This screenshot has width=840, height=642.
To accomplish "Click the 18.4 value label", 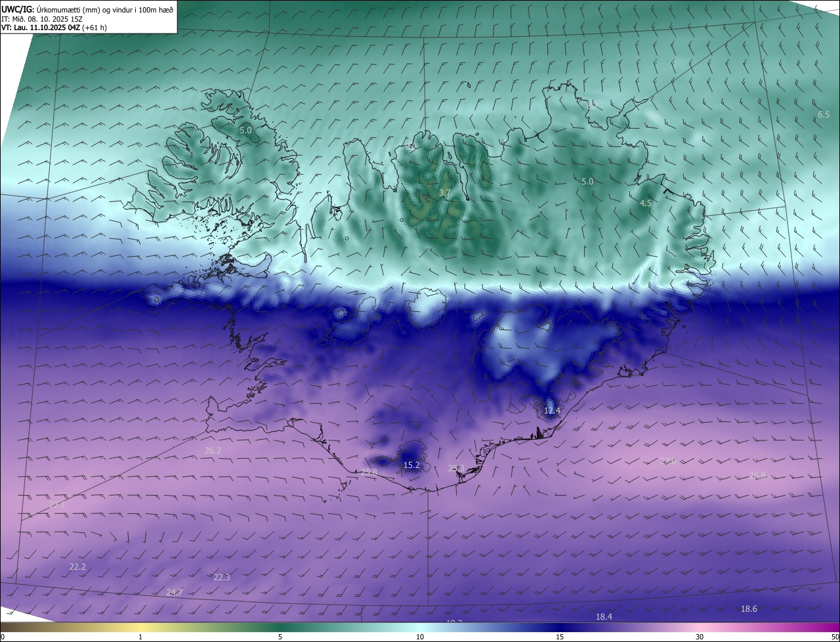I will pos(604,616).
